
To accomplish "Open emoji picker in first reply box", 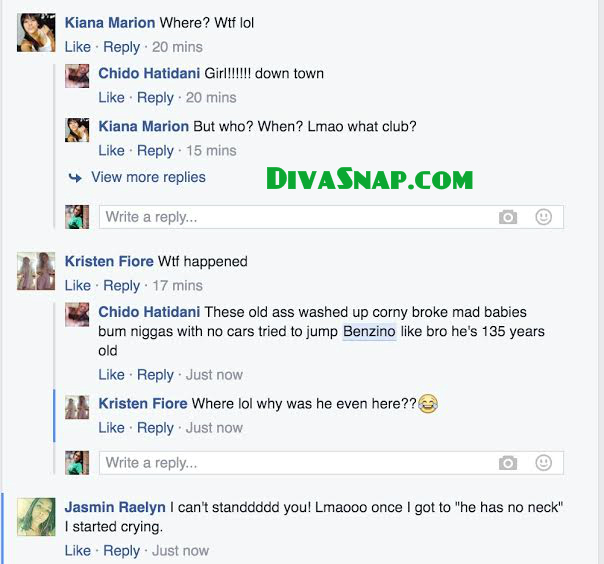I will tap(544, 217).
